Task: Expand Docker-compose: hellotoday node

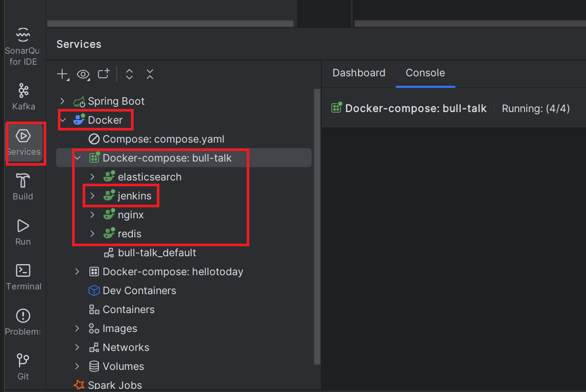Action: click(x=77, y=272)
